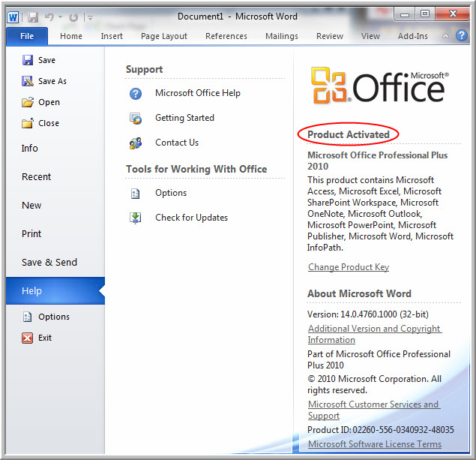Image resolution: width=476 pixels, height=460 pixels.
Task: Click the Version: 14.0.4760.1000 (32-bit) text
Action: point(368,314)
